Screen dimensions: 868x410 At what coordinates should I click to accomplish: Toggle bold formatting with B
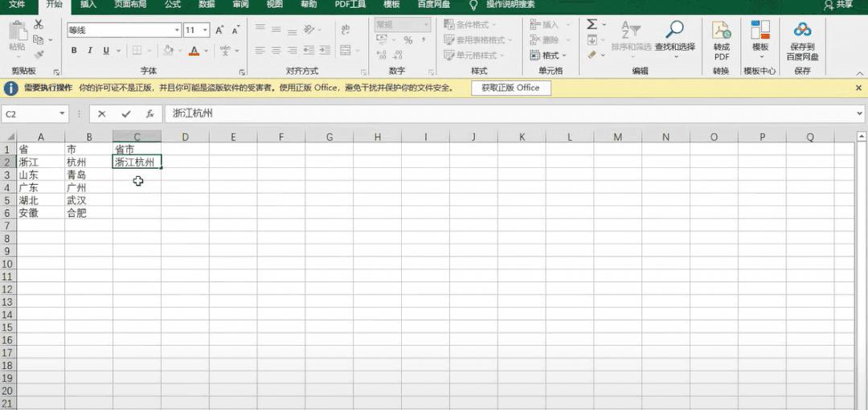74,51
